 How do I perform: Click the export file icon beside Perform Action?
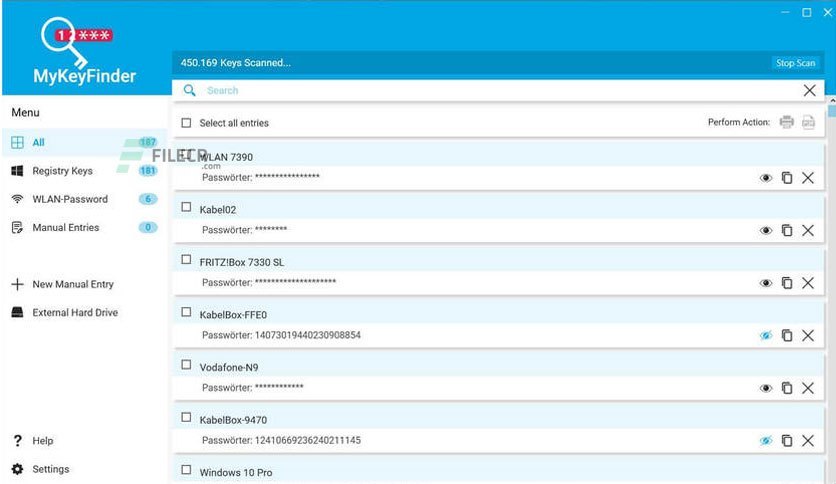(x=808, y=122)
